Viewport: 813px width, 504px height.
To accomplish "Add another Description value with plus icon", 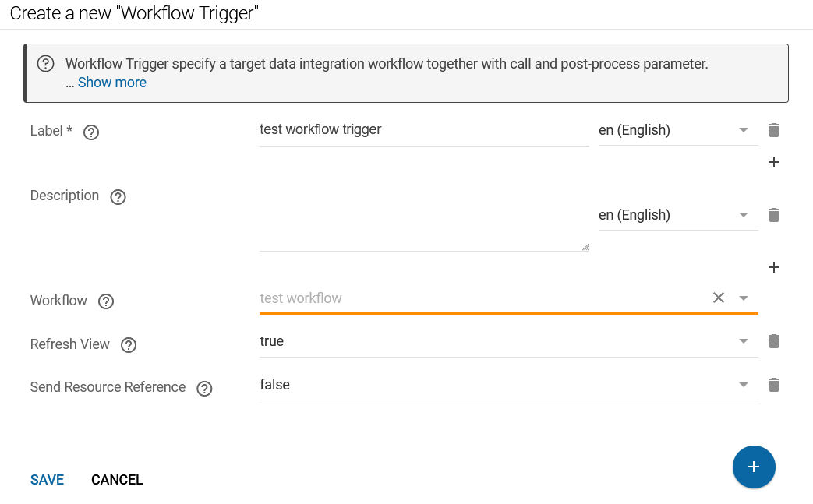I will pyautogui.click(x=773, y=267).
